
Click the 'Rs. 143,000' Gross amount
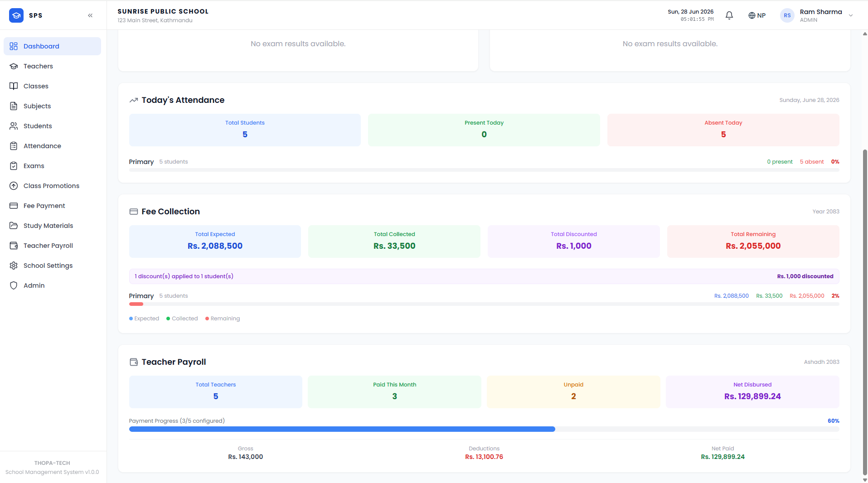[246, 457]
